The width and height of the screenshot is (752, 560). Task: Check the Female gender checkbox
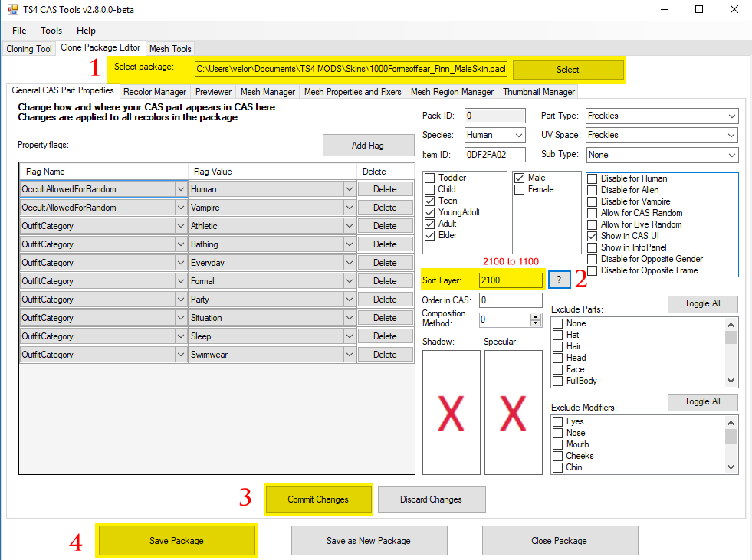click(x=519, y=189)
